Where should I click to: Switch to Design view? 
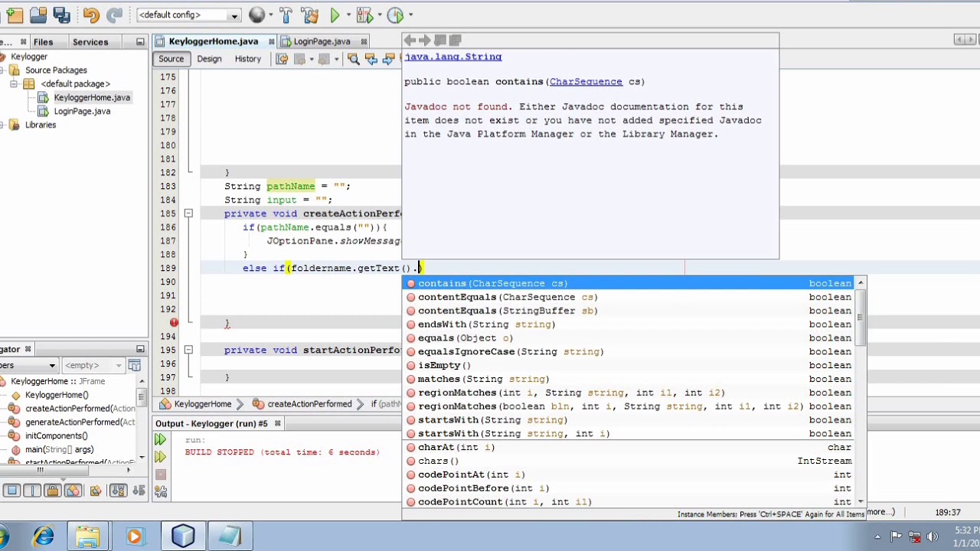pyautogui.click(x=209, y=59)
